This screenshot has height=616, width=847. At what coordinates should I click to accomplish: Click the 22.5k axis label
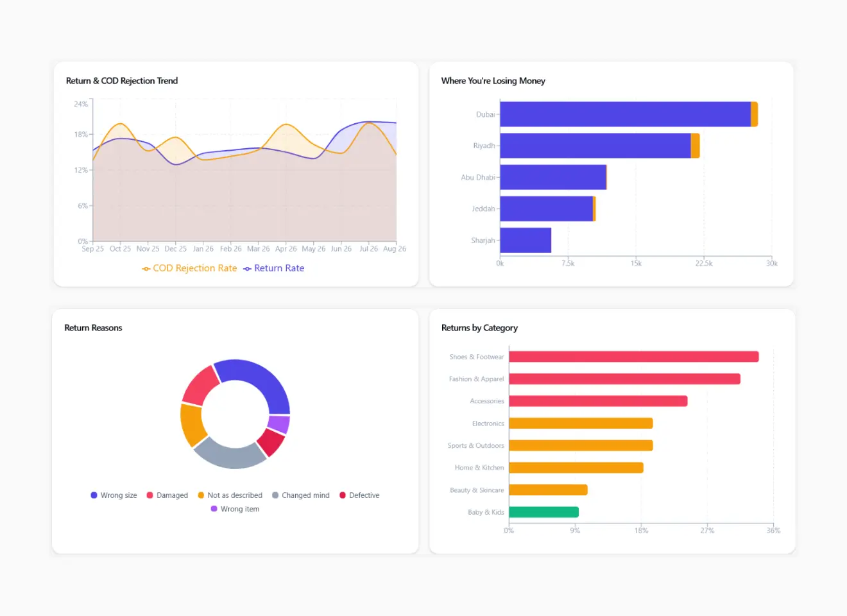[704, 264]
